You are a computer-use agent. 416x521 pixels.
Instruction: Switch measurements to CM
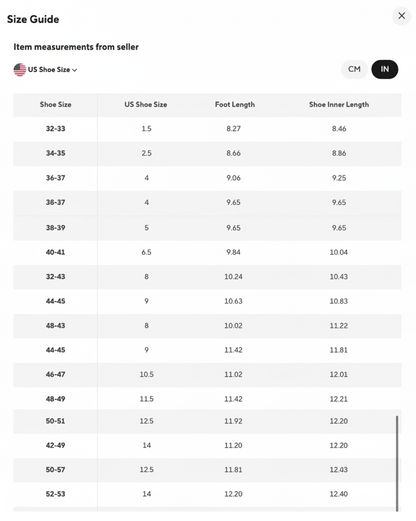click(354, 69)
